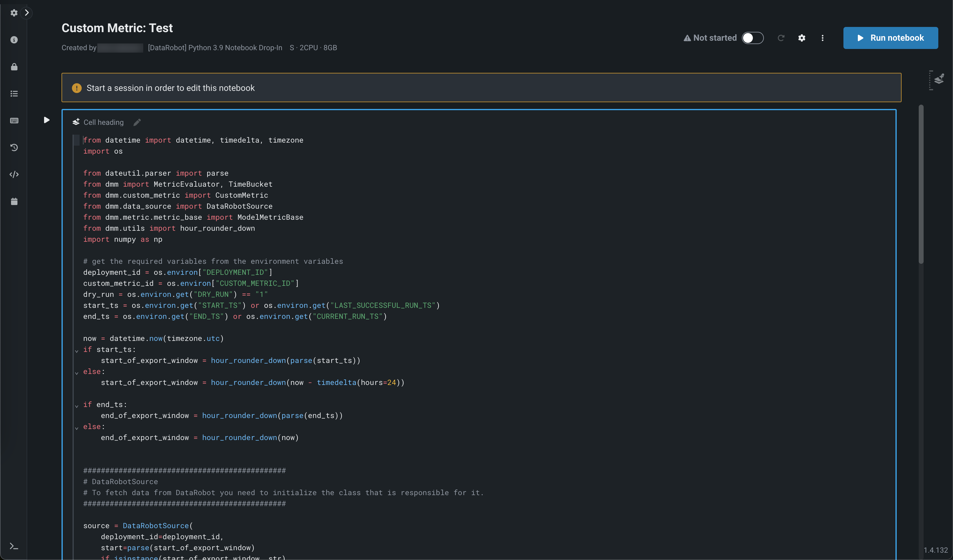Collapse the 'if start_ts:' code fold
This screenshot has height=560, width=953.
(x=77, y=350)
